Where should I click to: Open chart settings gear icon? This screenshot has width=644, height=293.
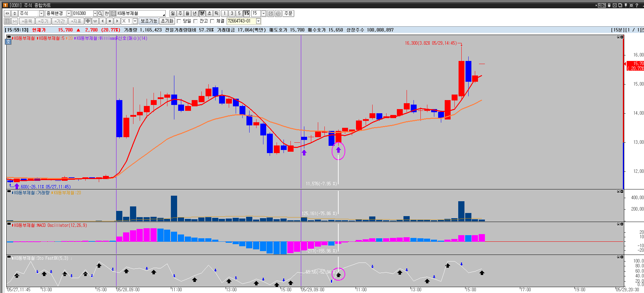(x=278, y=14)
